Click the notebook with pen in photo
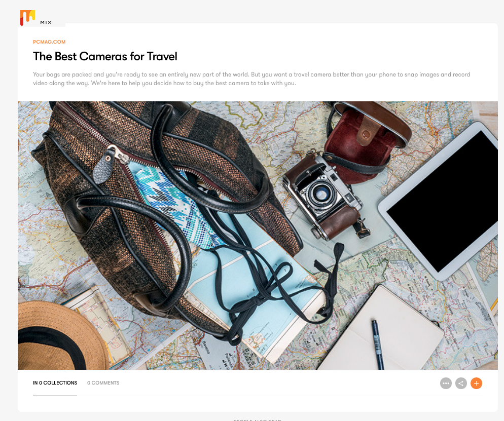The height and width of the screenshot is (421, 504). (x=382, y=331)
